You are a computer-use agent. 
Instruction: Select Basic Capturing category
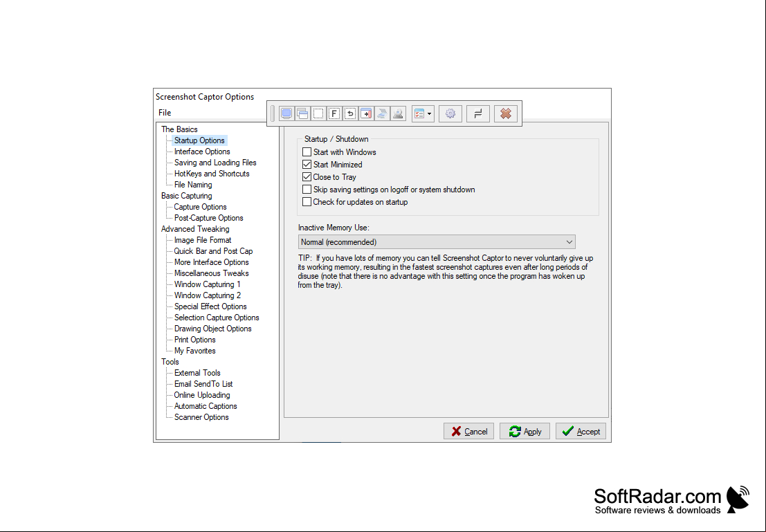pyautogui.click(x=187, y=196)
